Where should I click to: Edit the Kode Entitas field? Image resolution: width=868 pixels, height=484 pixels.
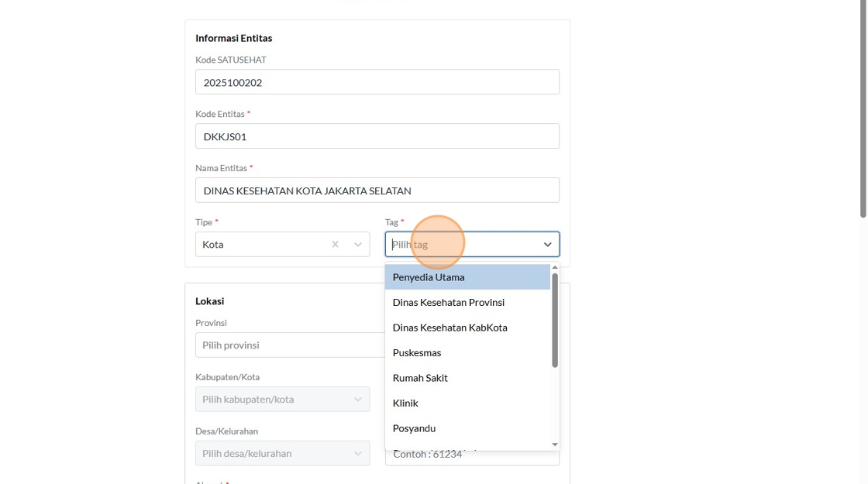(377, 136)
